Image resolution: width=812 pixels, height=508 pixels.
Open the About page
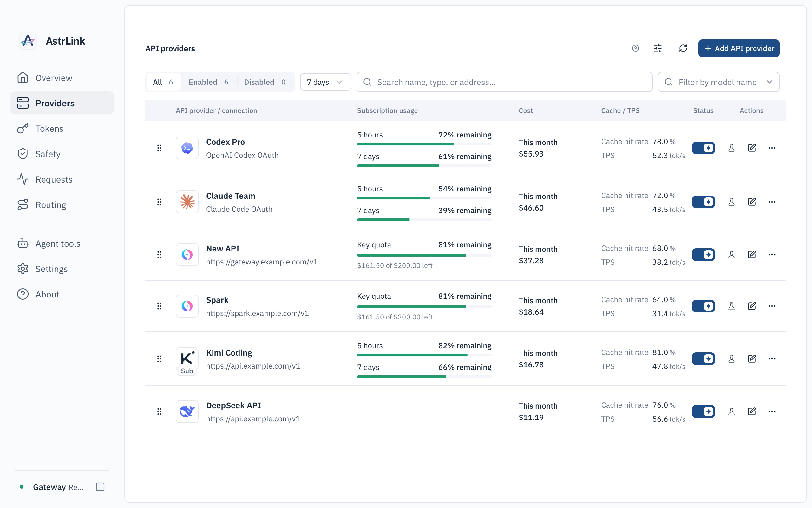[62, 294]
